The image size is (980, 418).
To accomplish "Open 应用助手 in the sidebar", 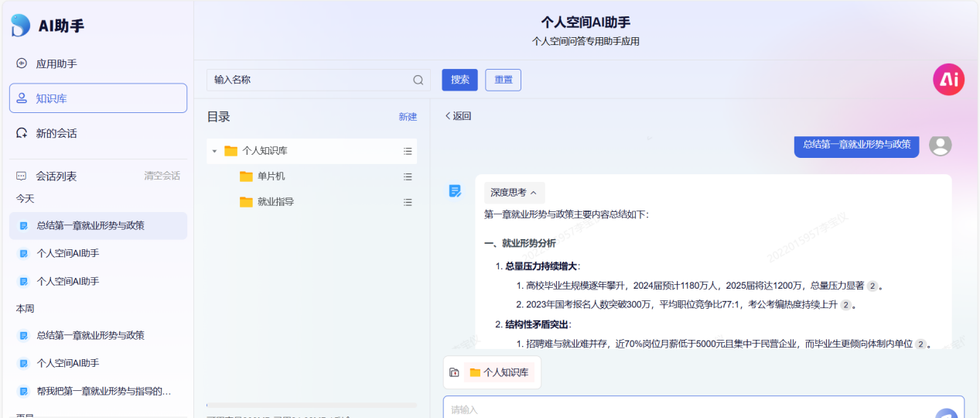I will pos(56,64).
